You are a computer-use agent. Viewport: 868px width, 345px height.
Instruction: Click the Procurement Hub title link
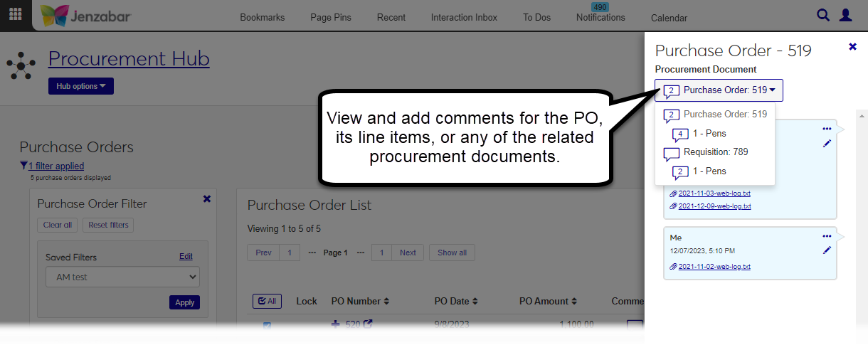129,58
